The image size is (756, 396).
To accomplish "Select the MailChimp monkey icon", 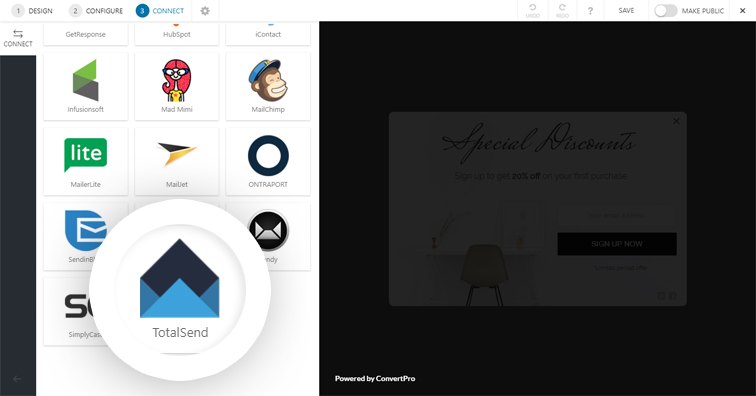I will point(268,81).
